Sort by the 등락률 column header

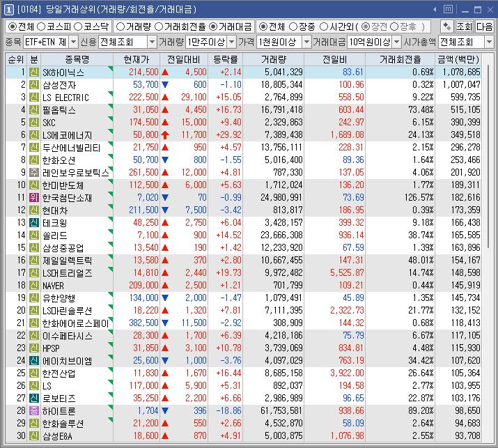click(225, 59)
